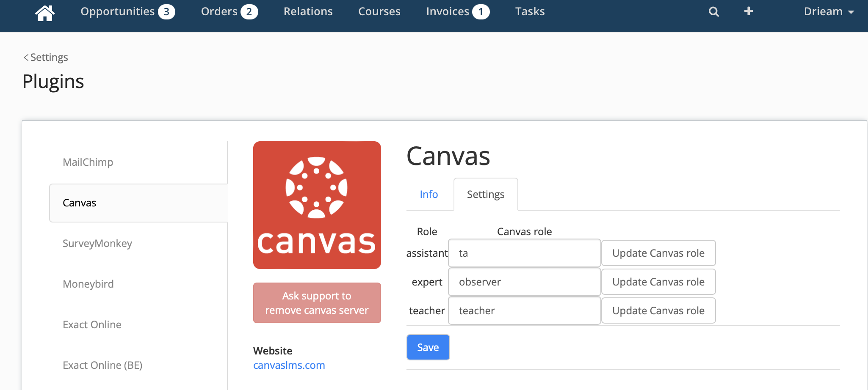
Task: Switch to the Info tab
Action: pos(429,194)
